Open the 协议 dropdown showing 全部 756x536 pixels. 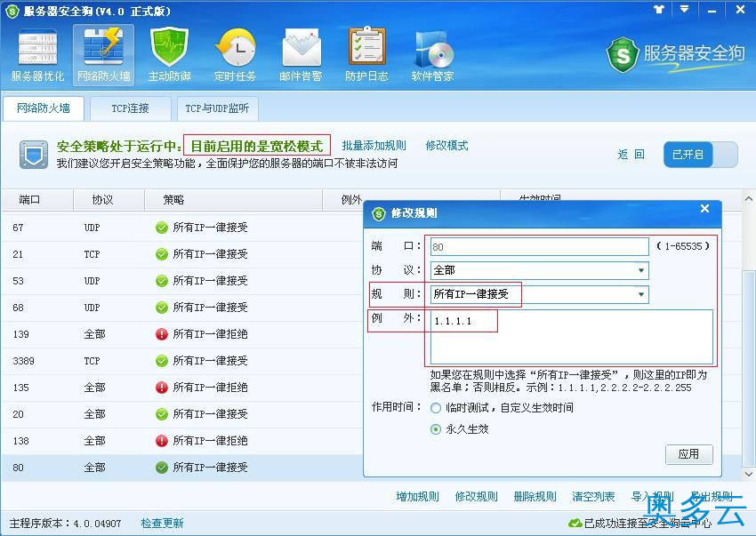tap(540, 270)
